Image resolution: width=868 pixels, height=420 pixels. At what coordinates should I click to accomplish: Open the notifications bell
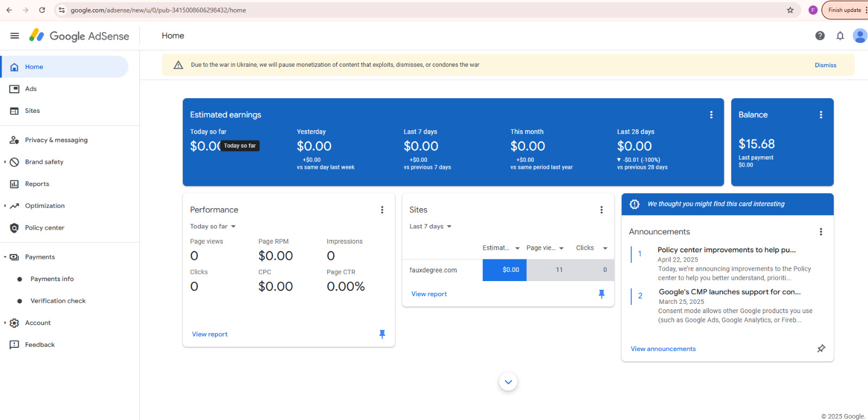tap(840, 36)
